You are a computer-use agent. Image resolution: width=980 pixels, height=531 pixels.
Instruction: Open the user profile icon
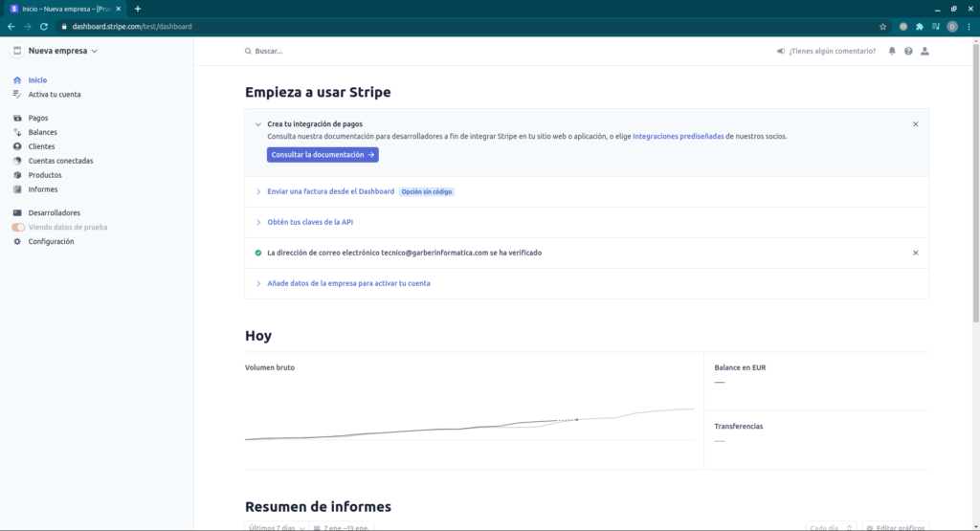click(925, 52)
